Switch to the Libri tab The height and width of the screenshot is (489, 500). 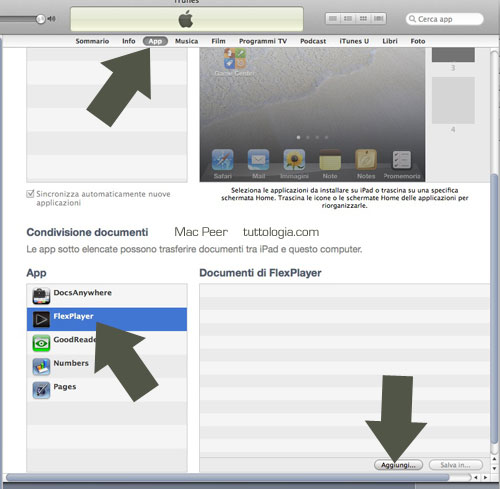tap(390, 41)
